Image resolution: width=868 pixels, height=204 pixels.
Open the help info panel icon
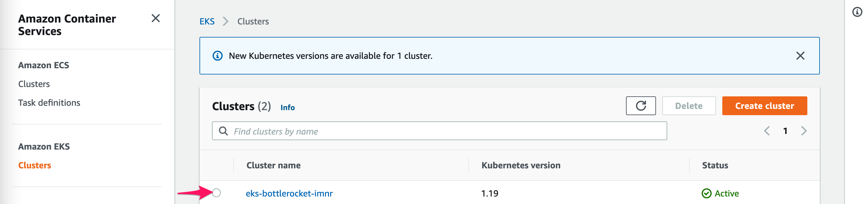click(x=856, y=12)
